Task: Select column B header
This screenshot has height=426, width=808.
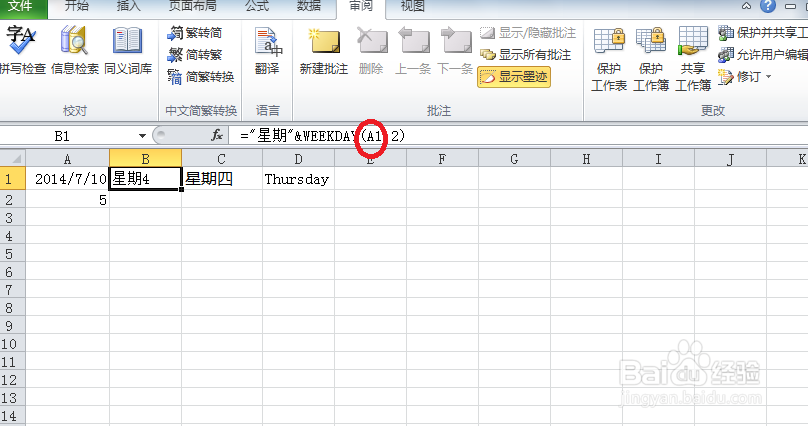Action: 145,159
